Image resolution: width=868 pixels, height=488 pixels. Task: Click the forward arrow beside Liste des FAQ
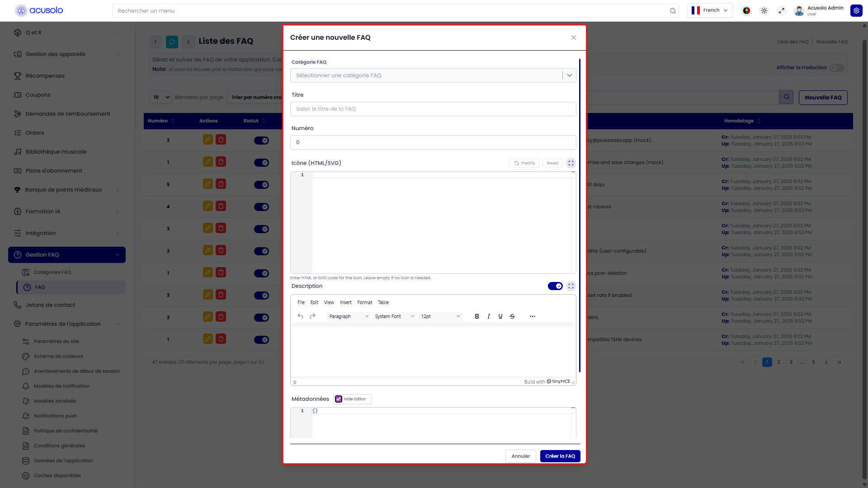(189, 42)
